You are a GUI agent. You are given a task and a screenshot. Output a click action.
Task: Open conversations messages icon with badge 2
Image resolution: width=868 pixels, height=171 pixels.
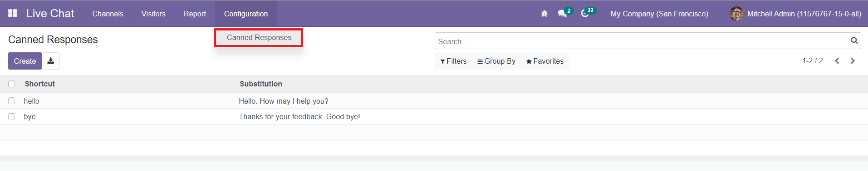[565, 13]
